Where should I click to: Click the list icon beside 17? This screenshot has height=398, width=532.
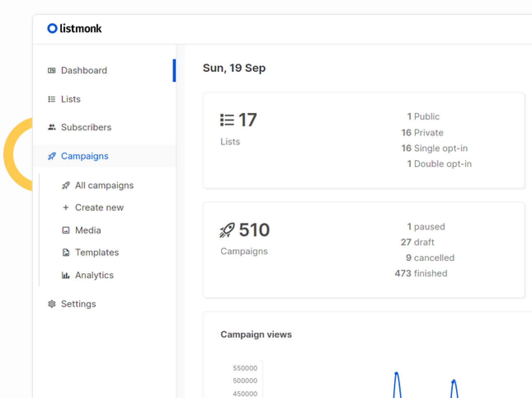coord(227,120)
